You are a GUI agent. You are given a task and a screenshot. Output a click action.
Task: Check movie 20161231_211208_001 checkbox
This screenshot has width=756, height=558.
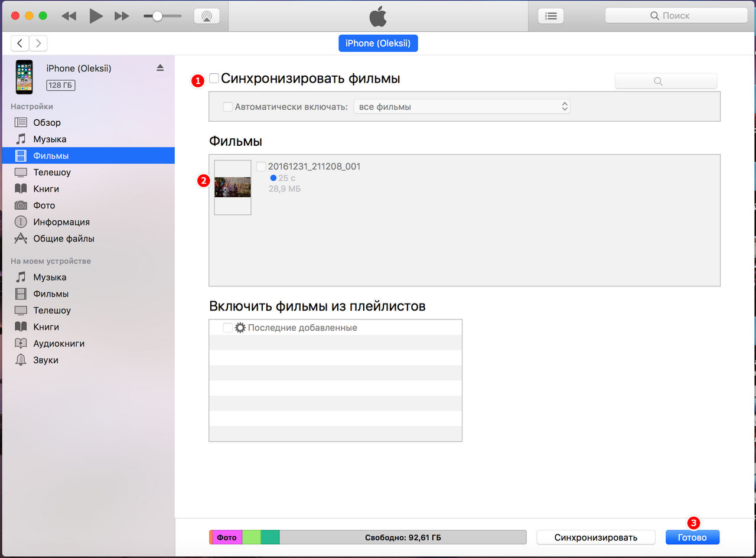click(261, 167)
